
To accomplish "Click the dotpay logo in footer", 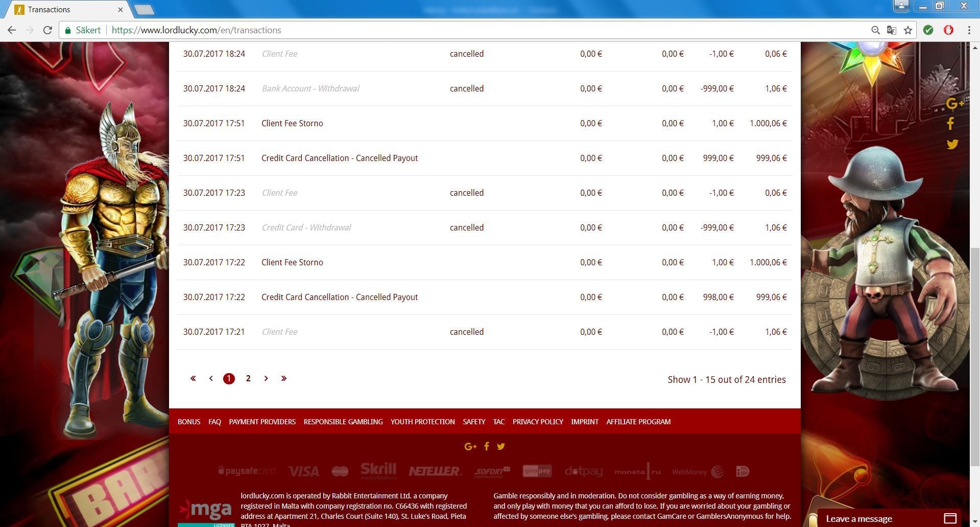I will tap(584, 471).
